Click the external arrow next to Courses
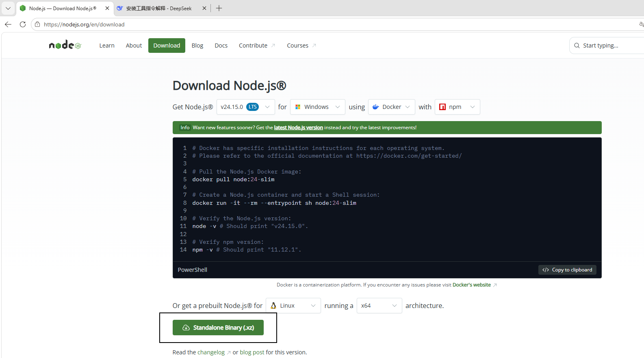Screen dimensions: 644x358 pos(314,46)
